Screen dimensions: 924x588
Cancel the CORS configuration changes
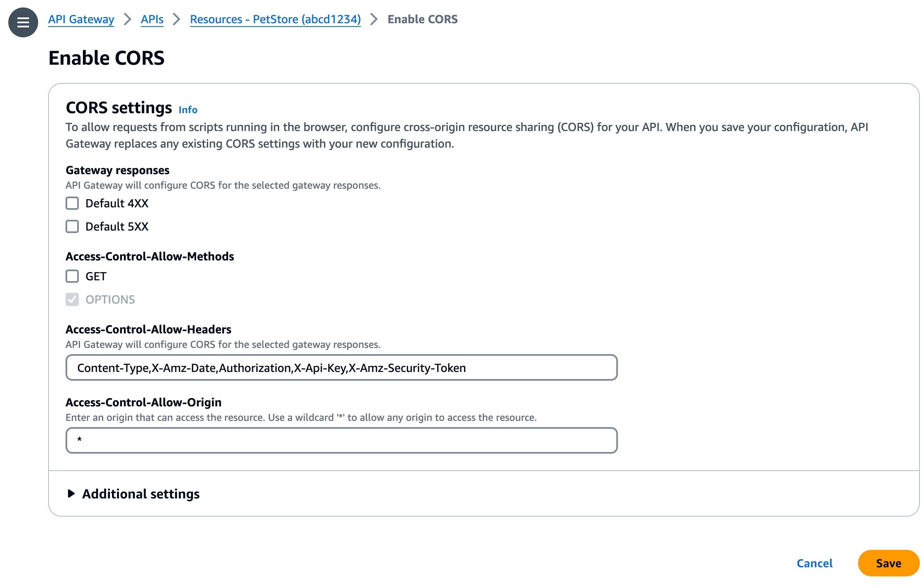pos(815,563)
